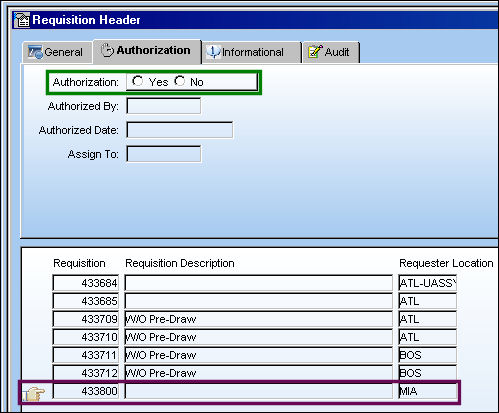Click the Informational tab info icon
499x413 pixels.
click(x=213, y=52)
